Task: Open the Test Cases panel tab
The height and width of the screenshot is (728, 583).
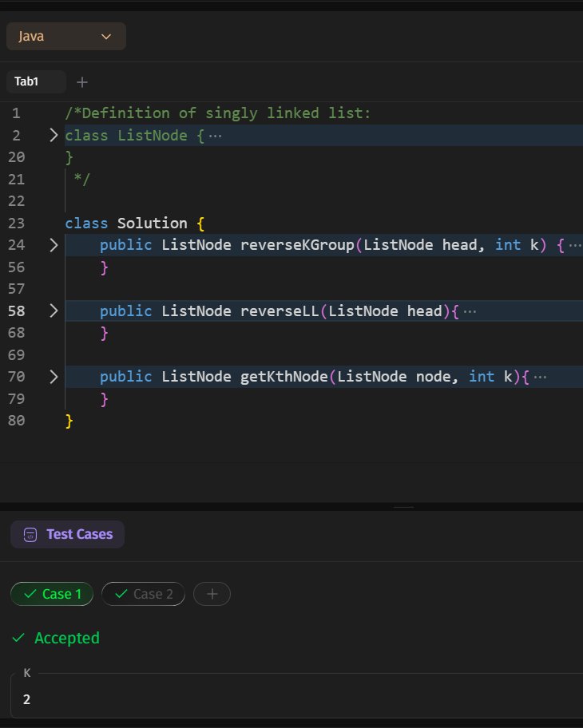Action: click(67, 534)
